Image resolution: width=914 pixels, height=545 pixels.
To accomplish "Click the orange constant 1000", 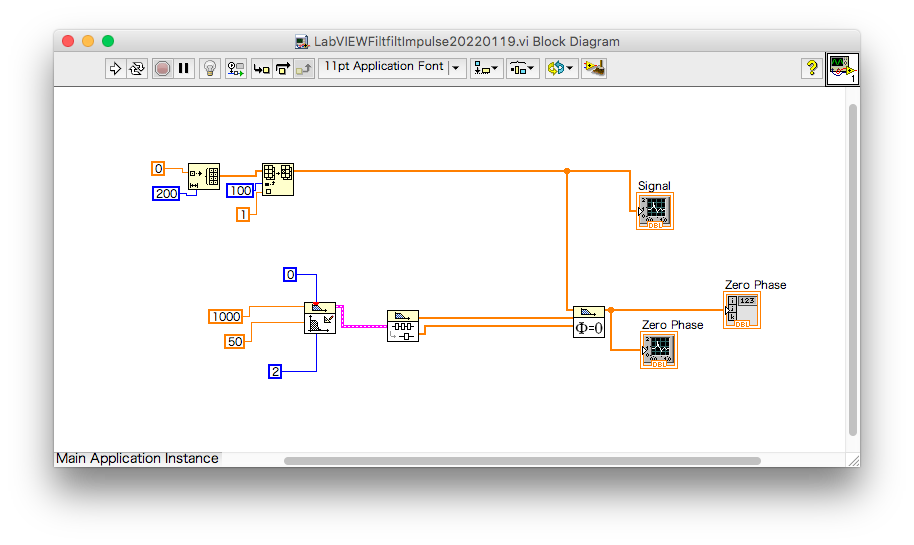I will pos(226,317).
